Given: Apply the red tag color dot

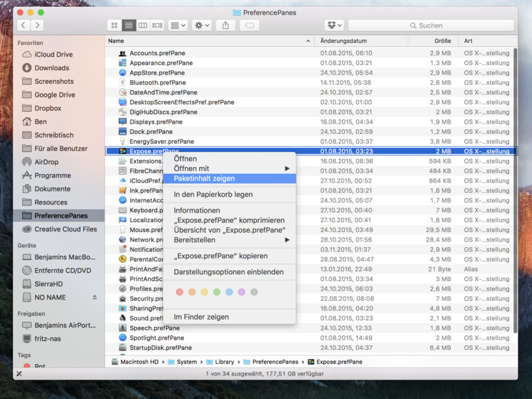Looking at the screenshot, I should 180,292.
